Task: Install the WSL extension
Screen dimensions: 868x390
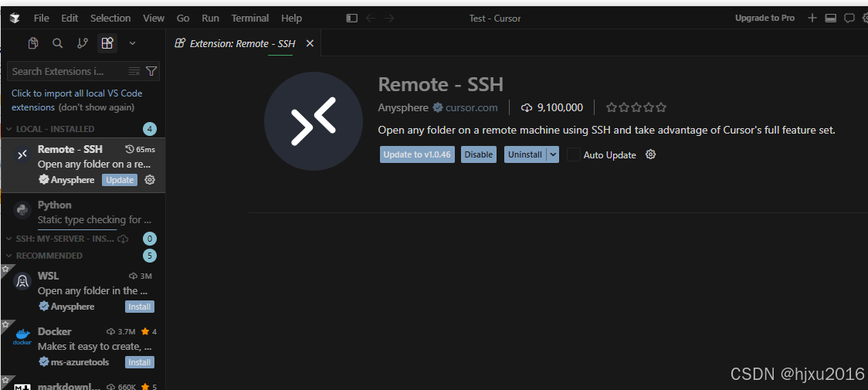Action: (140, 307)
